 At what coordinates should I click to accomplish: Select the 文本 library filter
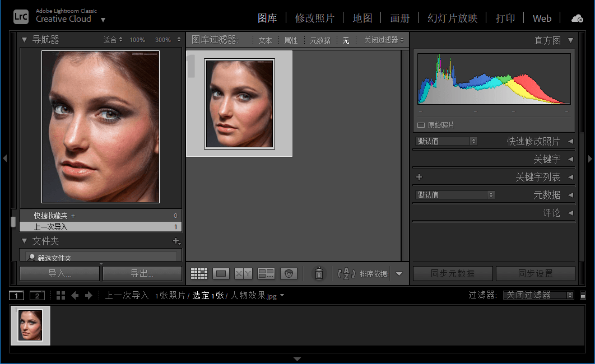coord(265,40)
